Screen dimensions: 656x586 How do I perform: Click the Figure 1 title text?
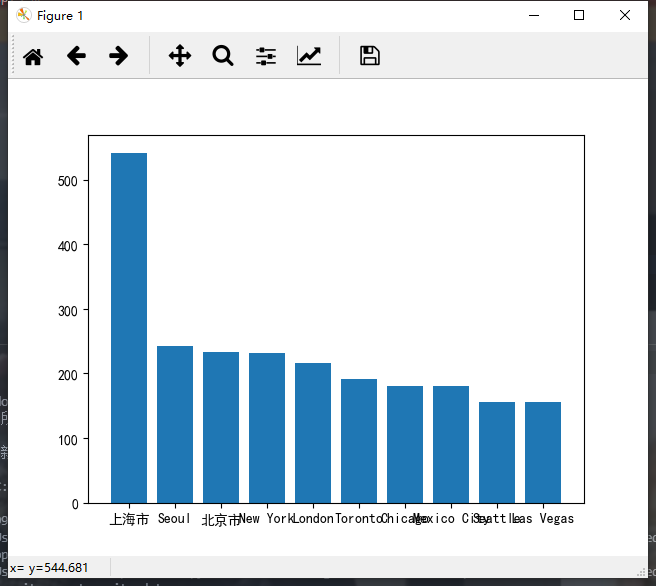[60, 16]
